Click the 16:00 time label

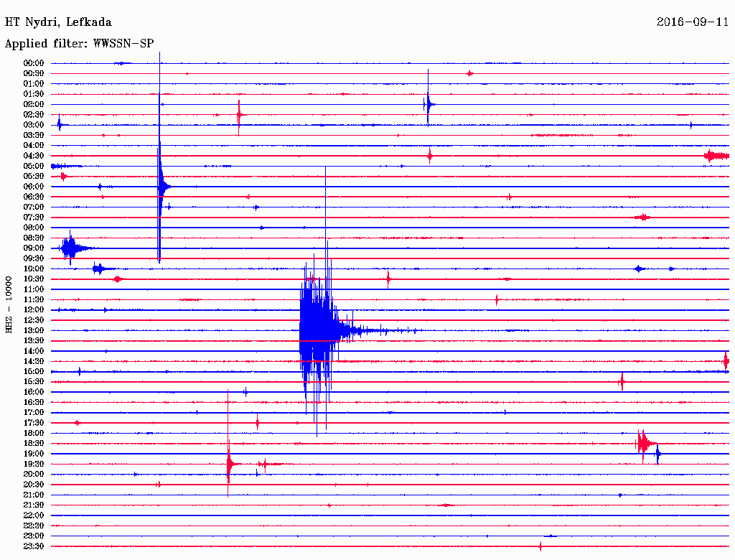[34, 392]
